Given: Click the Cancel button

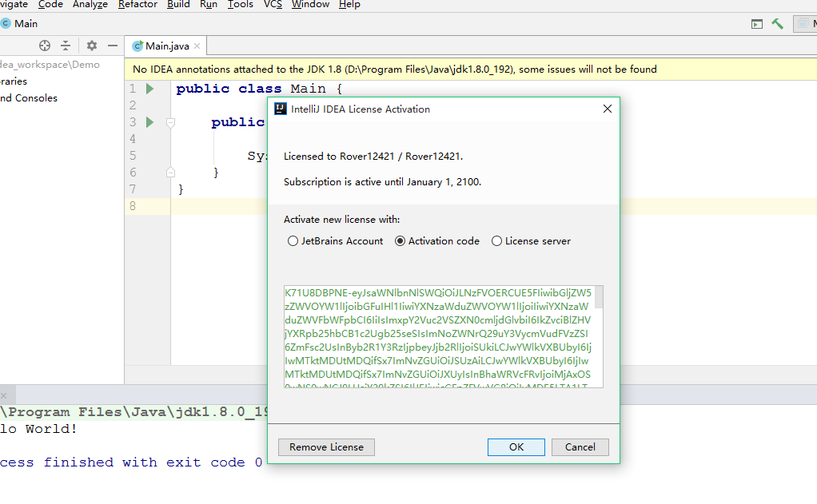Looking at the screenshot, I should click(580, 447).
